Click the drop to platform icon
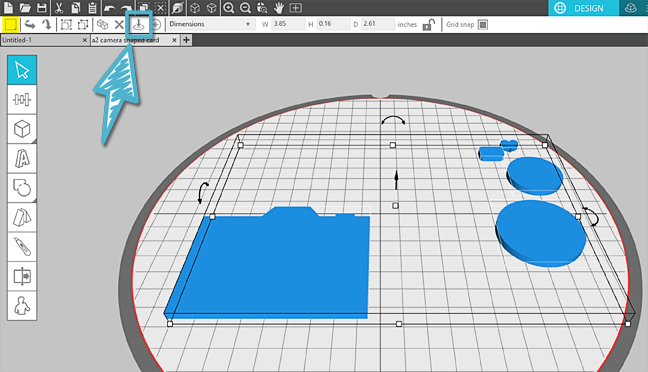648x372 pixels. coord(138,24)
